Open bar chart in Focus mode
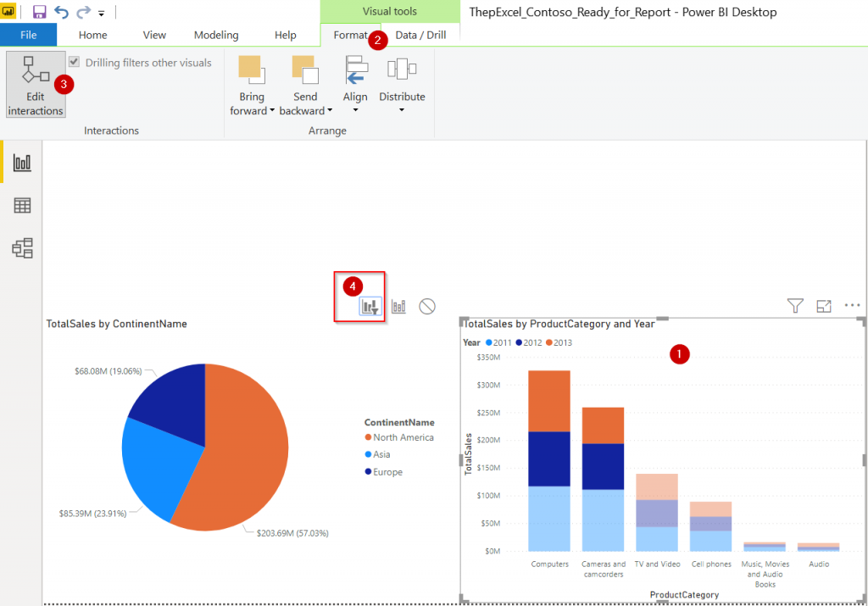This screenshot has width=868, height=606. 824,305
